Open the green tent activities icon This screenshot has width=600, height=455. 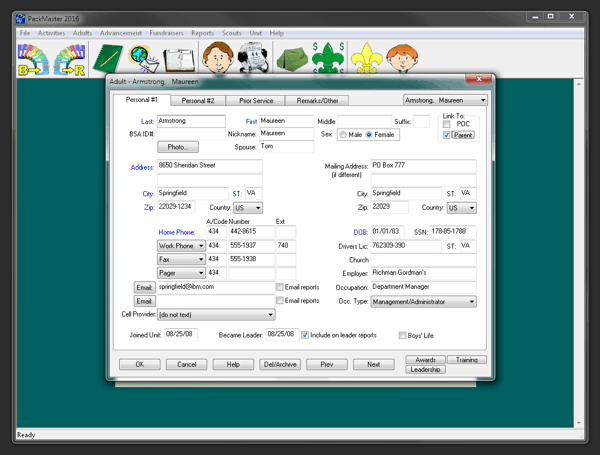click(292, 59)
